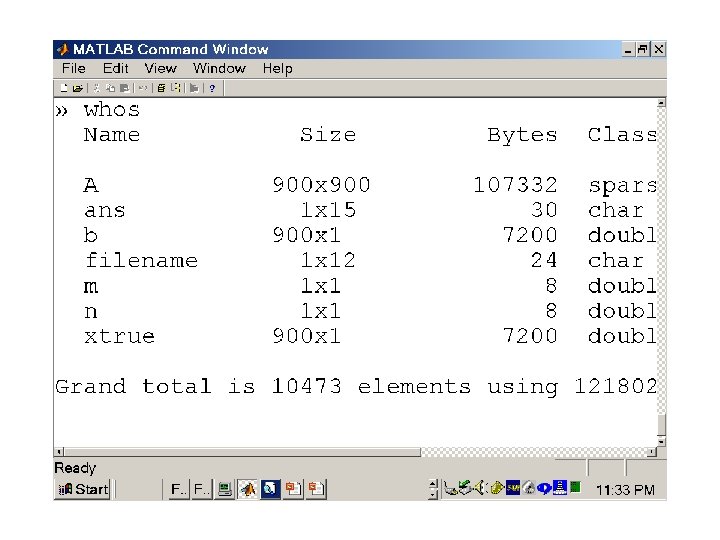Screen dimensions: 720x540
Task: Click the Simulink library toolbar icon
Action: point(194,88)
